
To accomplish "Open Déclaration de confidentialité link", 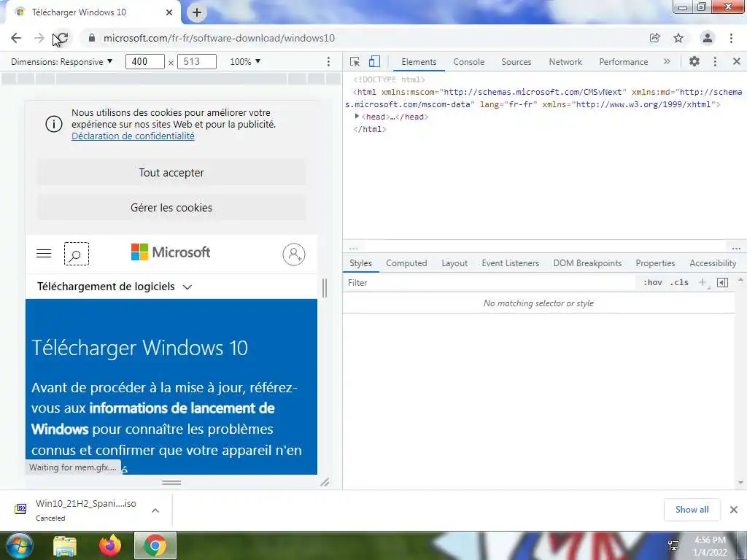I will [133, 136].
